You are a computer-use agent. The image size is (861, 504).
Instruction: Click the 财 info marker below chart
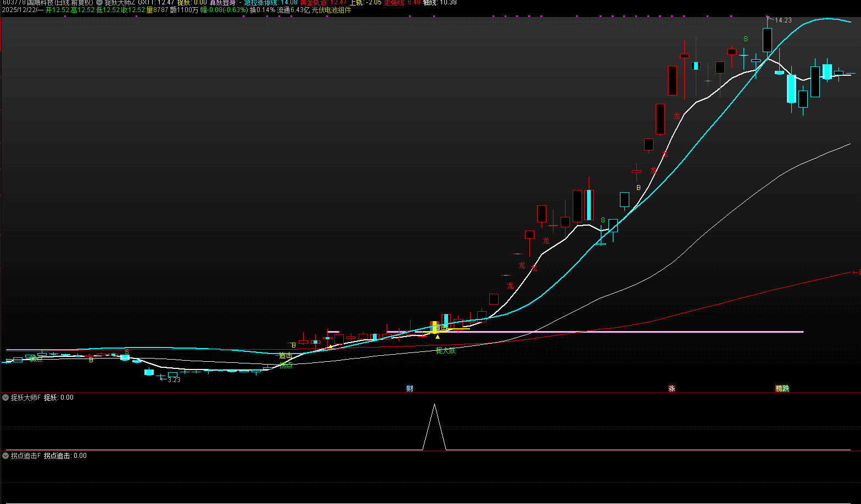410,389
